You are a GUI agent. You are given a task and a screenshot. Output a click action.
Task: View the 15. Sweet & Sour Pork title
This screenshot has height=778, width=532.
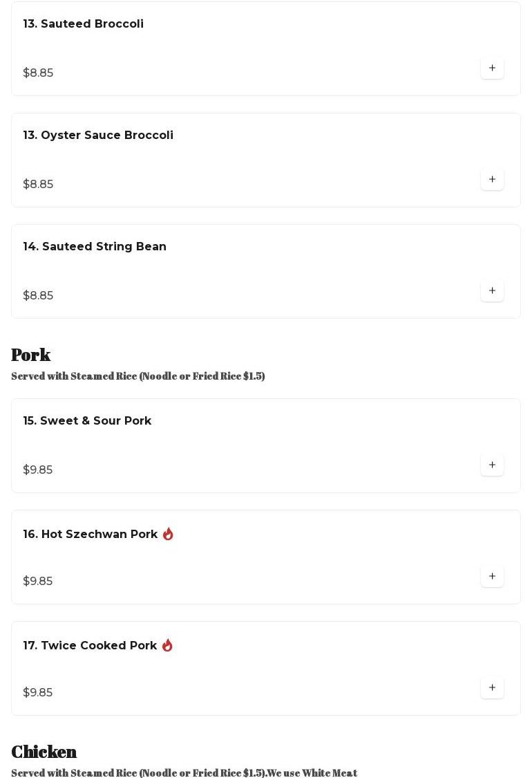coord(87,421)
